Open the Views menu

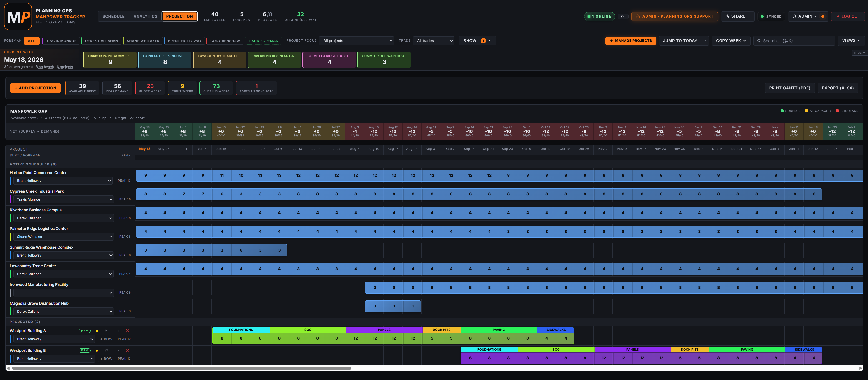tap(851, 41)
